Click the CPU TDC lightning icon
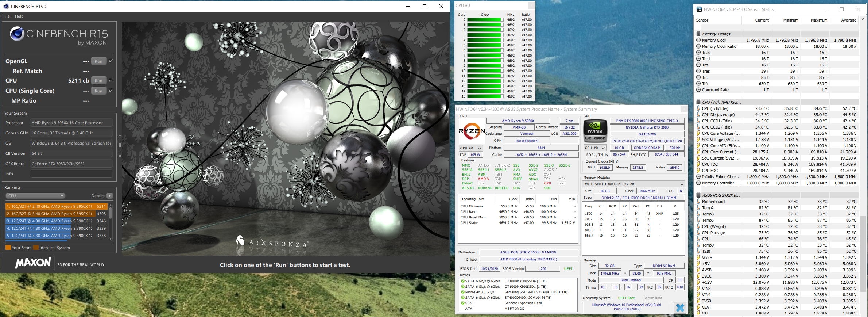The image size is (868, 317). click(x=698, y=164)
